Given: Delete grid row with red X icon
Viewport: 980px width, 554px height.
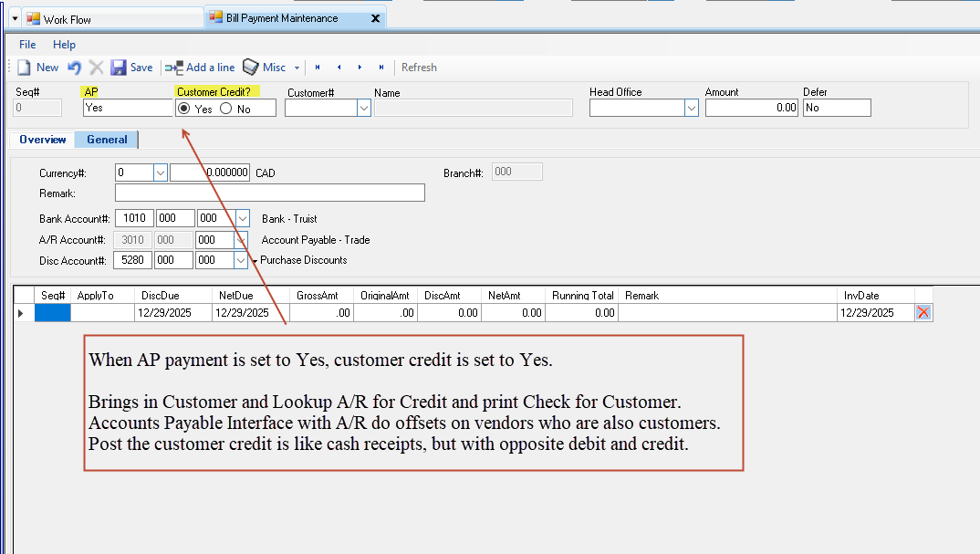Looking at the screenshot, I should (x=923, y=312).
